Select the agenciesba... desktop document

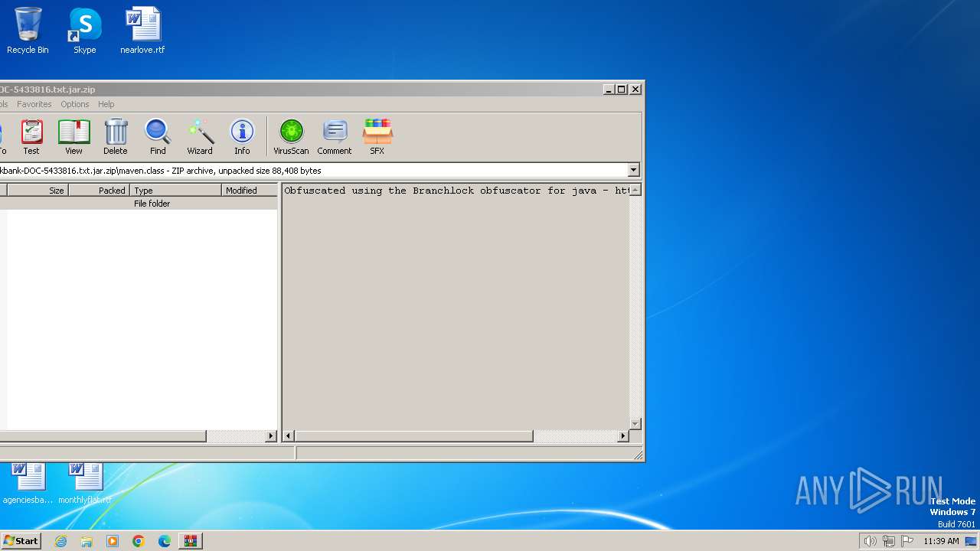pos(28,484)
